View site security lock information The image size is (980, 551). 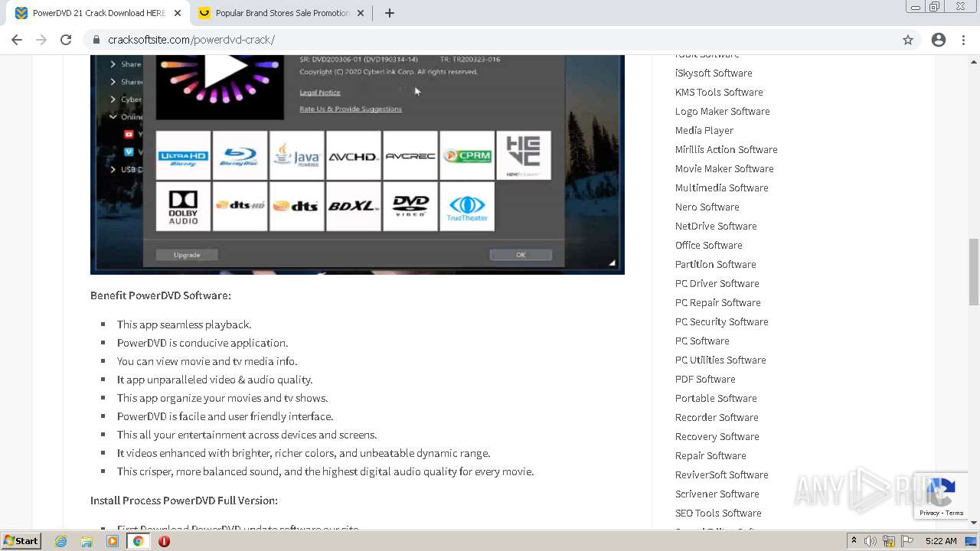(x=96, y=40)
